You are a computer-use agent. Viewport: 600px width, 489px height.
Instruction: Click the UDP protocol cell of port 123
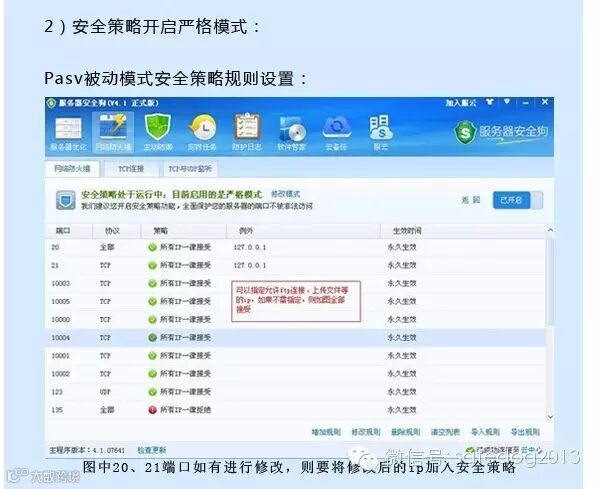pos(105,392)
